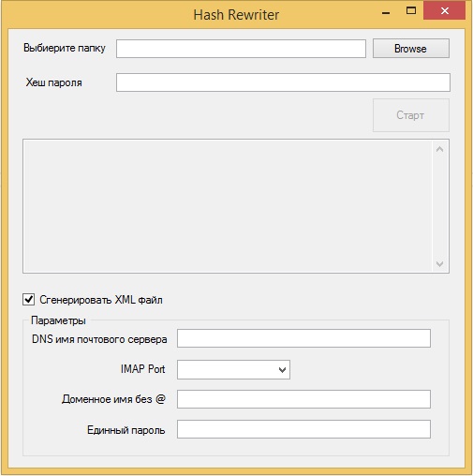Uncheck Сгенерировать XML файл checkbox
Viewport: 473px width, 476px height.
pyautogui.click(x=28, y=299)
